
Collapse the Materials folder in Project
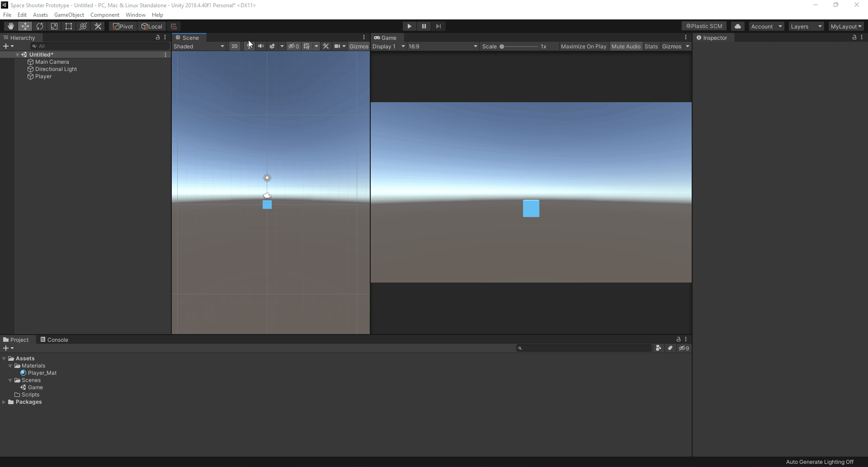10,366
